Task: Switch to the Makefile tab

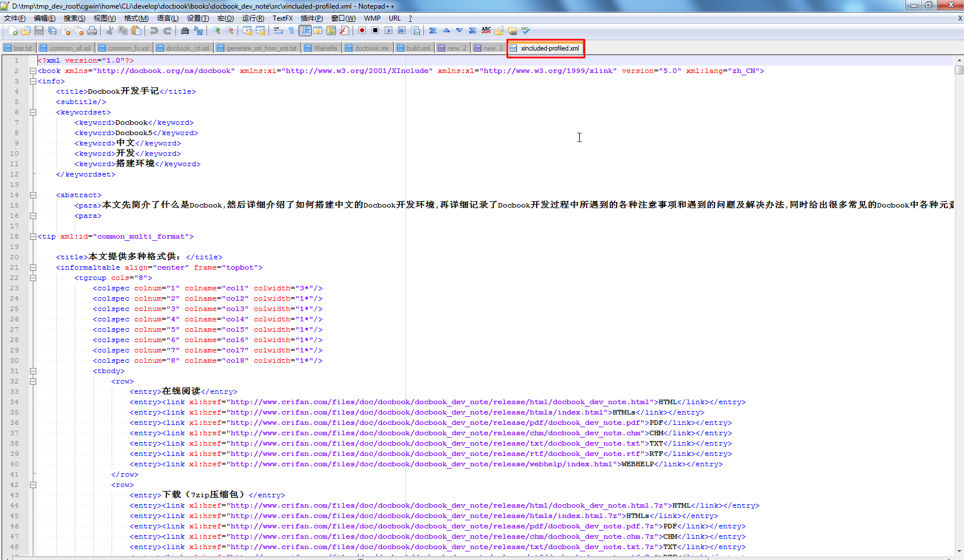Action: click(x=322, y=48)
